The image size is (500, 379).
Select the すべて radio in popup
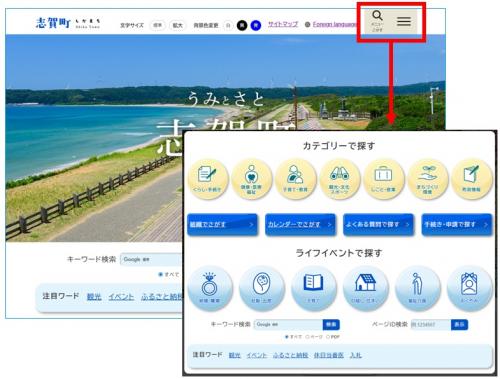[x=287, y=337]
